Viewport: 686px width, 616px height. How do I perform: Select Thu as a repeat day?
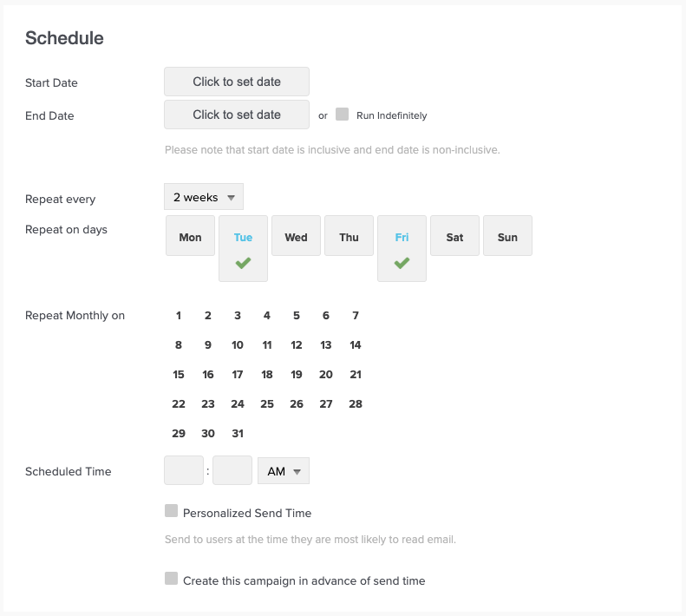coord(349,237)
